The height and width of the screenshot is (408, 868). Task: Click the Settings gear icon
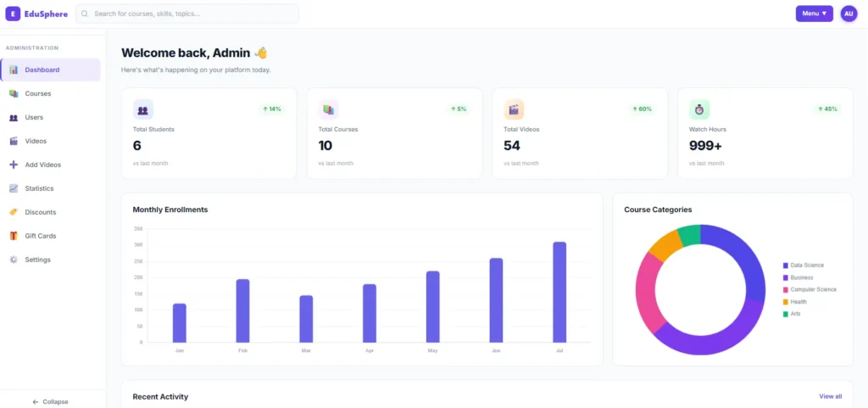tap(14, 260)
